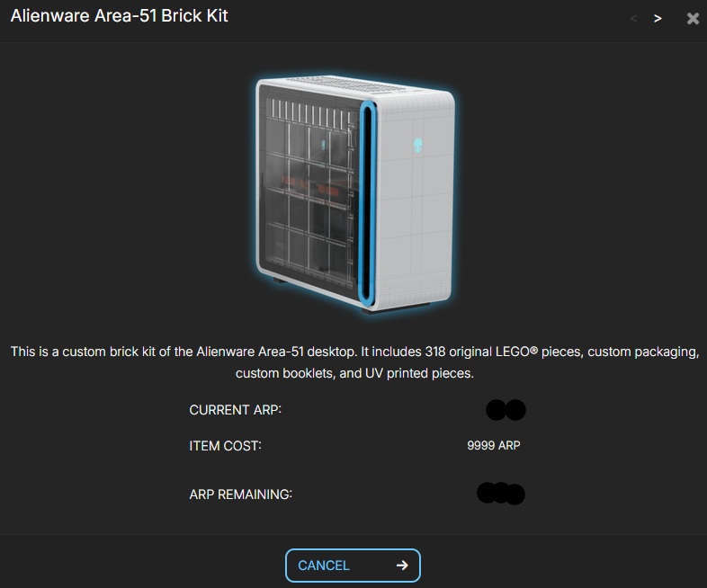Image resolution: width=707 pixels, height=588 pixels.
Task: Click the right arrow icon inside the CANCEL button
Action: click(402, 566)
